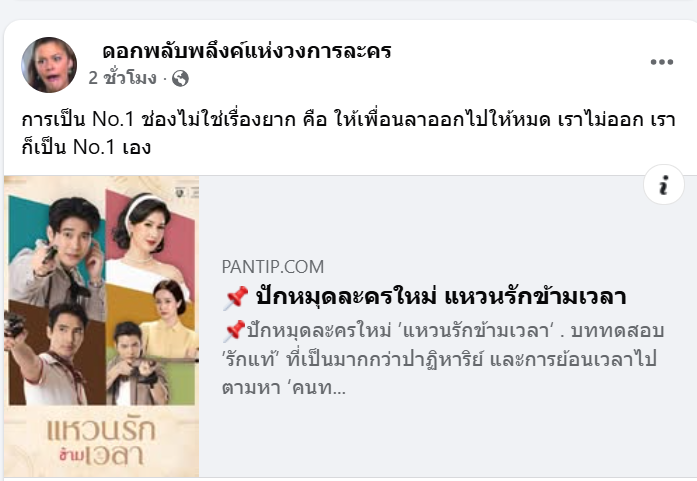Open the three-dot post options menu

(661, 62)
